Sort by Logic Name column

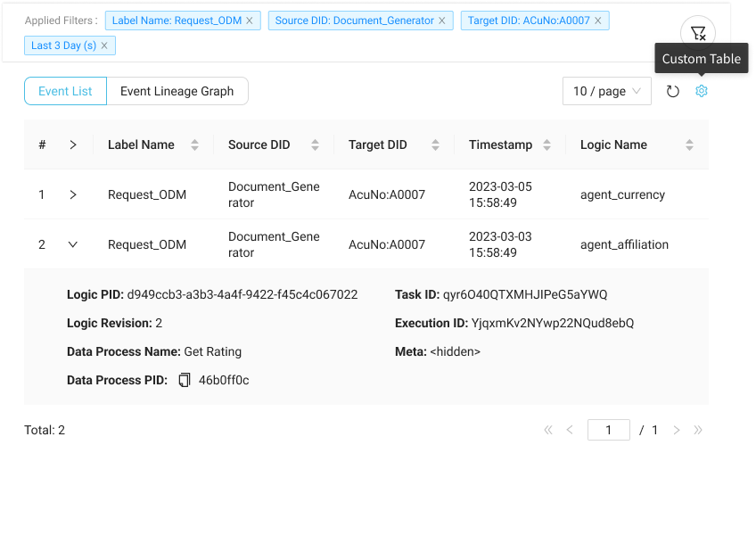coord(689,144)
